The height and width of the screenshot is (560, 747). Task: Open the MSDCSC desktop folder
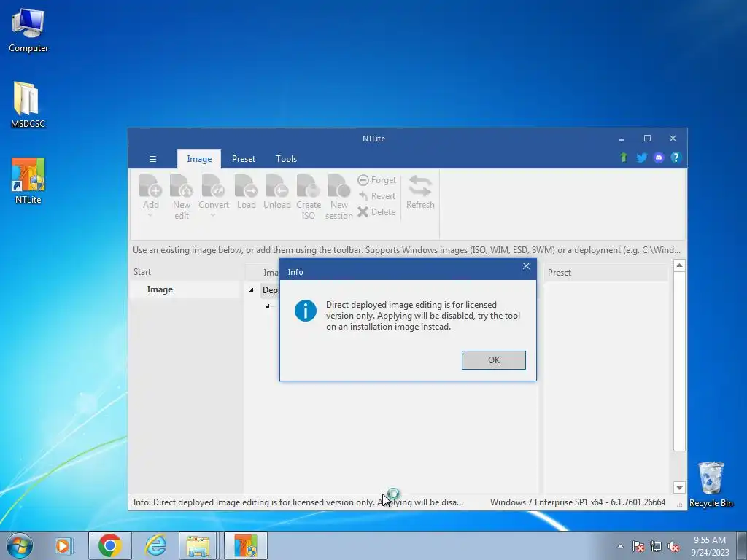coord(28,105)
